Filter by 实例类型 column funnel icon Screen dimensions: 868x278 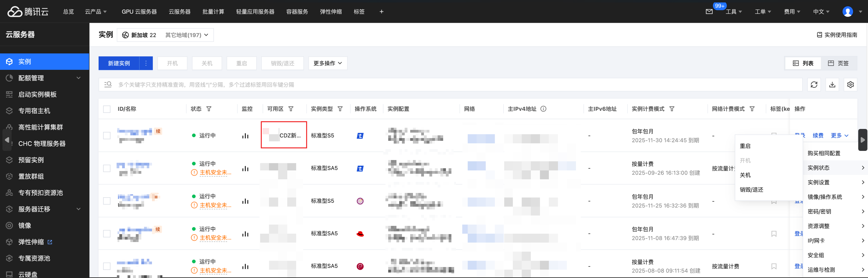coord(340,109)
